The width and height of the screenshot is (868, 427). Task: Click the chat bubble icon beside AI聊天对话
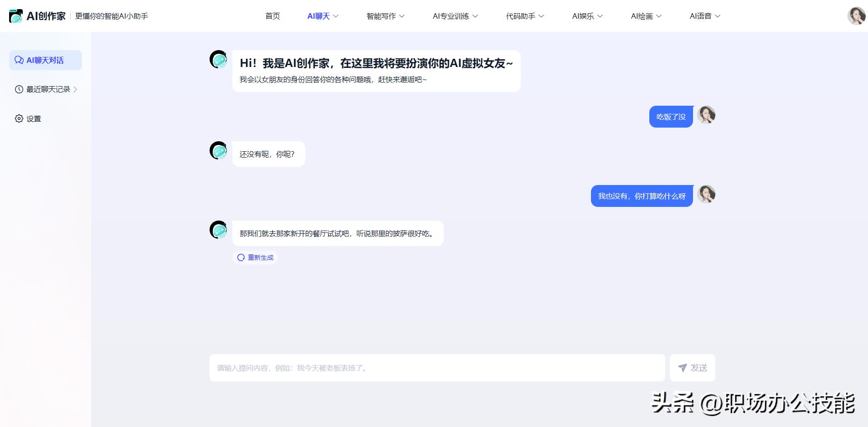19,60
